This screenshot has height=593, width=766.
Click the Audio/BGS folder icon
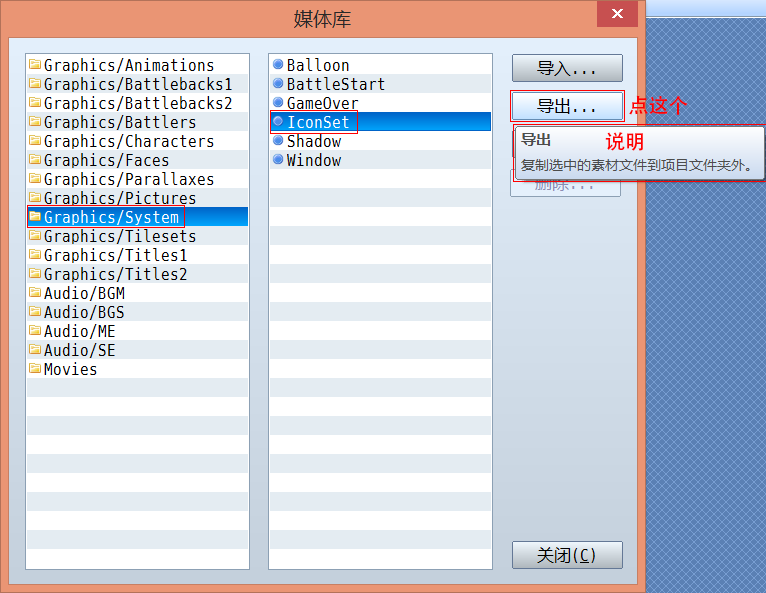(35, 312)
